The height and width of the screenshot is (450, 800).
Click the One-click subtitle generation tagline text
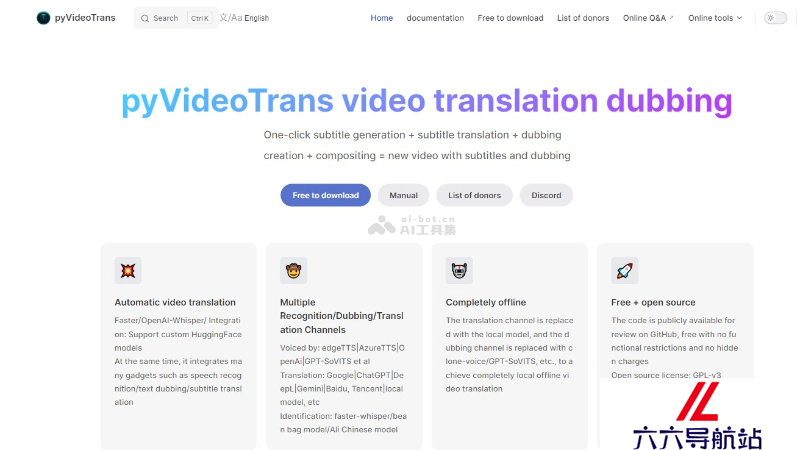(x=417, y=145)
